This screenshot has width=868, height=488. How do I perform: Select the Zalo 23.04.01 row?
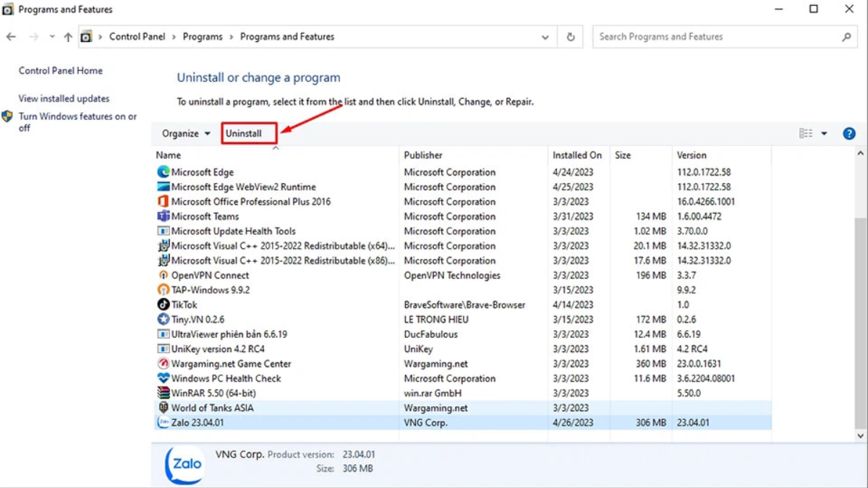tap(462, 422)
